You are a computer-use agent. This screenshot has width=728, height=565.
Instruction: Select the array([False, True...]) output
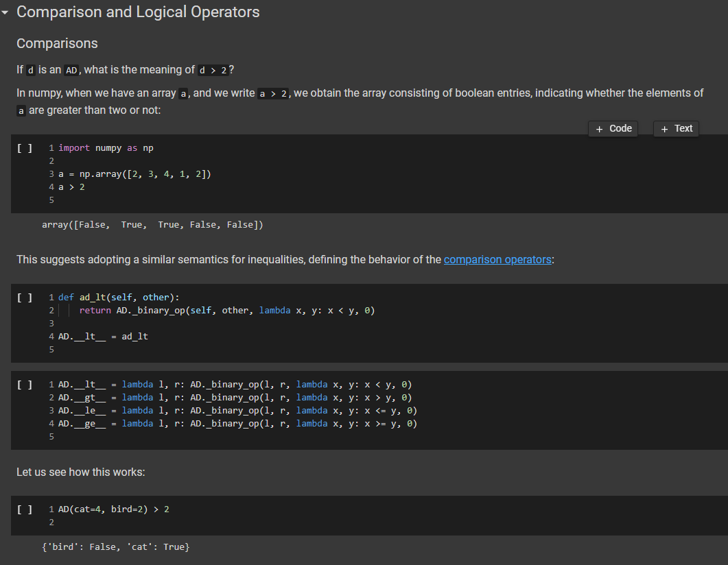(x=152, y=225)
